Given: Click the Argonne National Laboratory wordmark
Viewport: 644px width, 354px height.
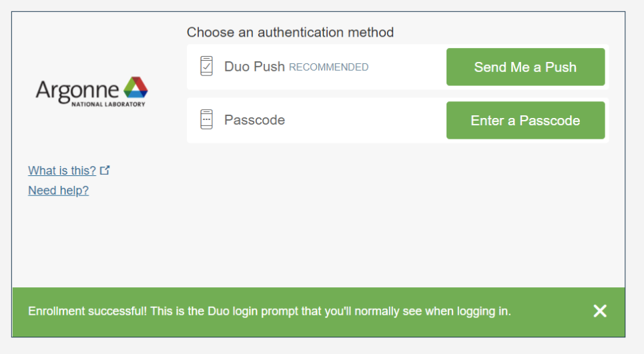Looking at the screenshot, I should point(91,92).
